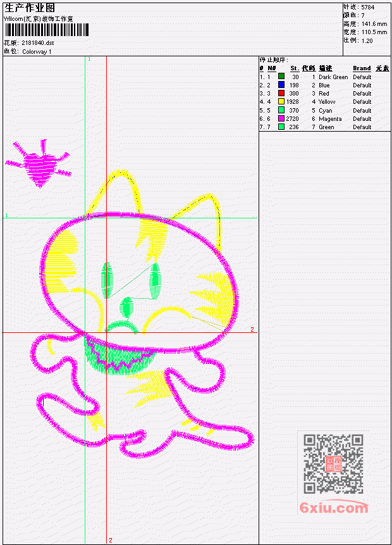Click the 'Yellow' description text
The width and height of the screenshot is (392, 545).
pyautogui.click(x=327, y=102)
